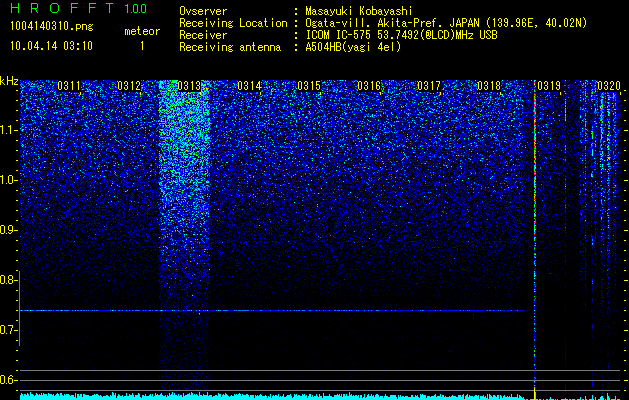
Task: Click the date stamp 10.04.14 03:10
Action: point(51,46)
